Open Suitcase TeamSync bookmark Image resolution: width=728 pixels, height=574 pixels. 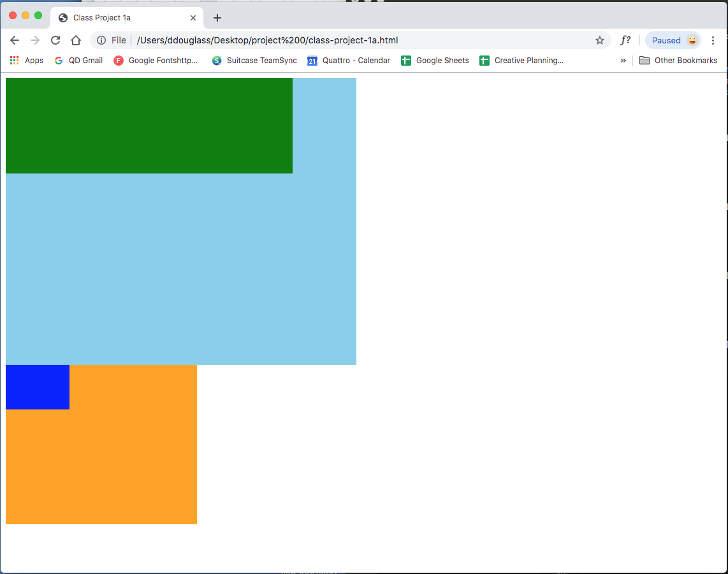(254, 61)
